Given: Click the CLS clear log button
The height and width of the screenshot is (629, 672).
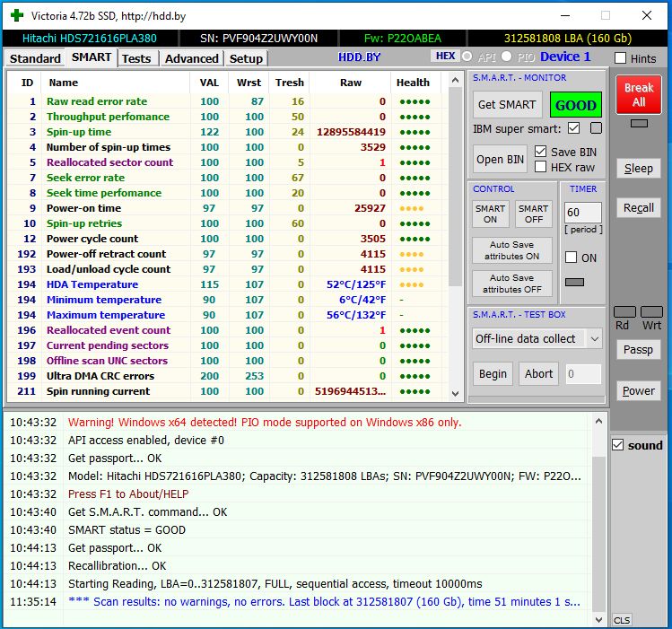Looking at the screenshot, I should click(622, 620).
